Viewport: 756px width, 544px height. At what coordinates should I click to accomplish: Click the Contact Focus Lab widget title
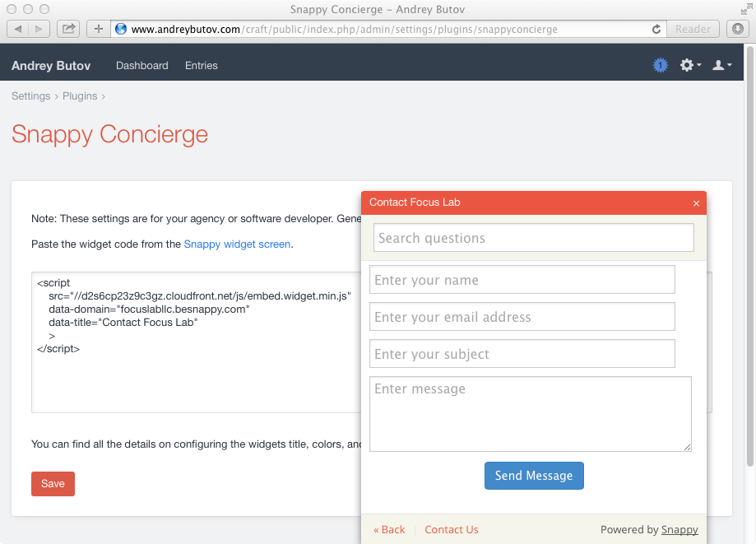(415, 202)
